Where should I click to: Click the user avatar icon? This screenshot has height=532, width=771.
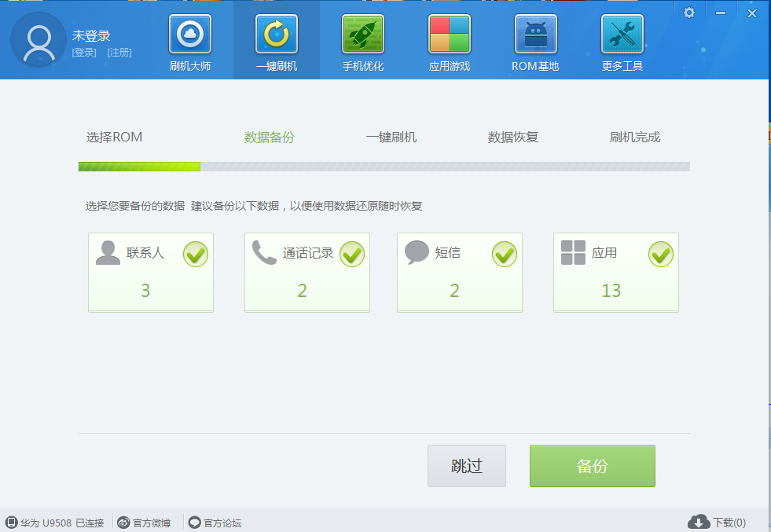click(39, 40)
